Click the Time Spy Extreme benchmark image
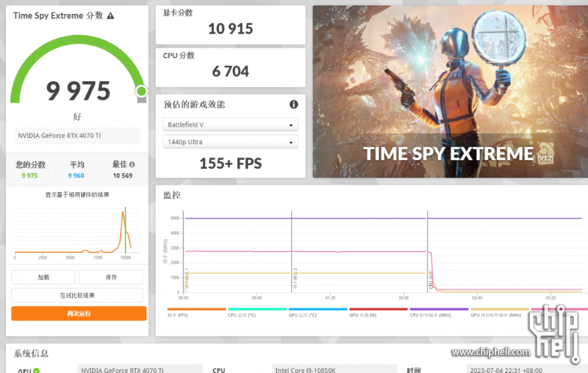The width and height of the screenshot is (588, 373). click(x=450, y=91)
